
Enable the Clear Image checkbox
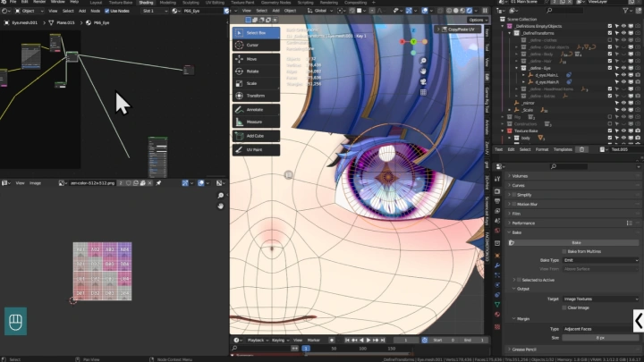pos(563,307)
